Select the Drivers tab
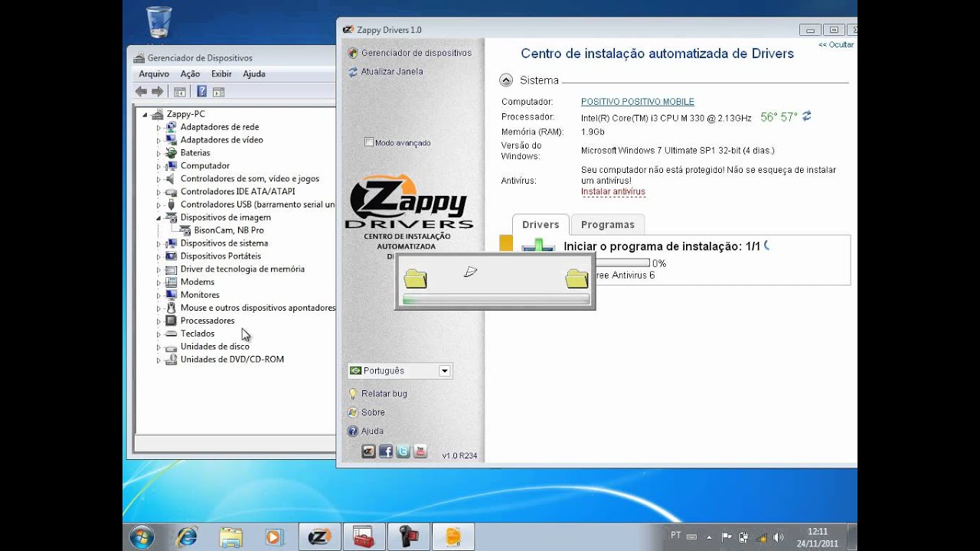Image resolution: width=980 pixels, height=551 pixels. click(541, 224)
